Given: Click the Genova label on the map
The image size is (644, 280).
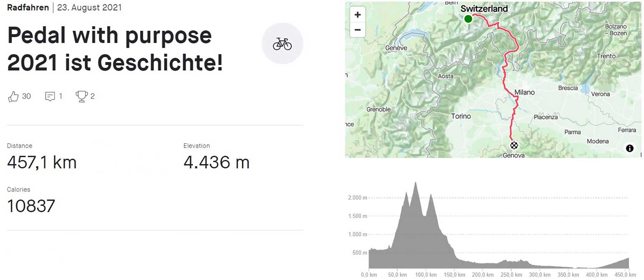Looking at the screenshot, I should pyautogui.click(x=514, y=155).
